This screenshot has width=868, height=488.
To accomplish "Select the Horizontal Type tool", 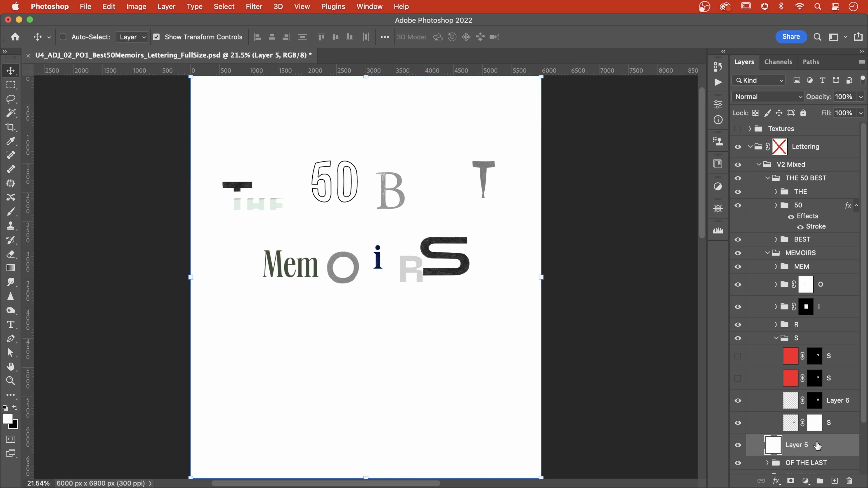I will [11, 325].
